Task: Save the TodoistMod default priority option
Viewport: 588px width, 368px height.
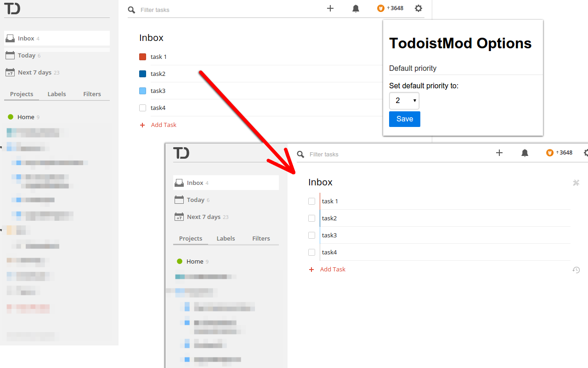Action: [x=405, y=119]
